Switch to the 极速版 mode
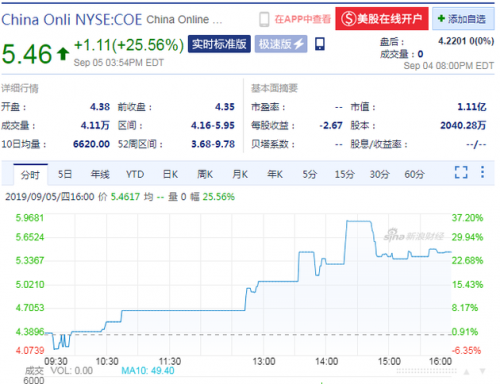Image resolution: width=500 pixels, height=384 pixels. coord(281,44)
